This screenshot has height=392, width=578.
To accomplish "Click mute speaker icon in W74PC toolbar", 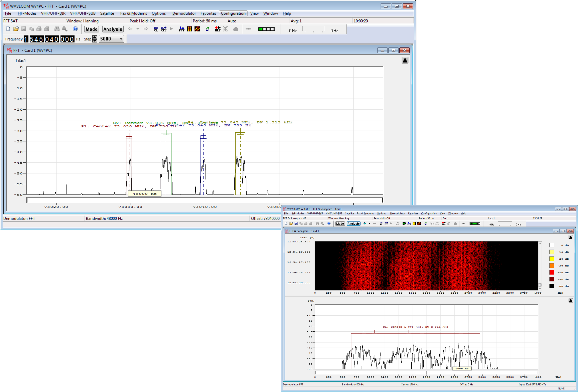I will pos(225,29).
